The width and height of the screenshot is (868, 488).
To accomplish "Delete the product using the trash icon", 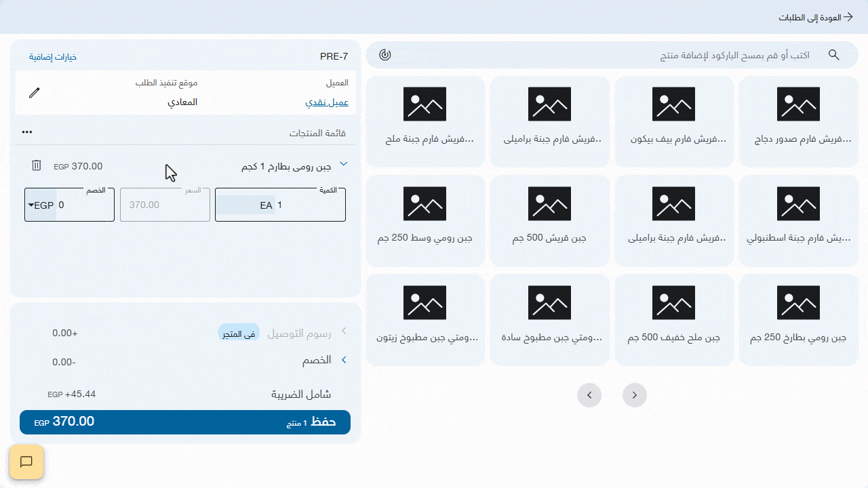I will click(37, 165).
